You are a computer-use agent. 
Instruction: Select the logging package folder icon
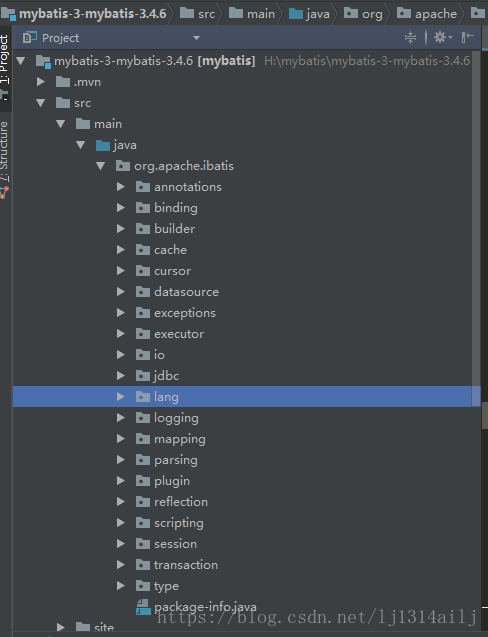point(143,418)
